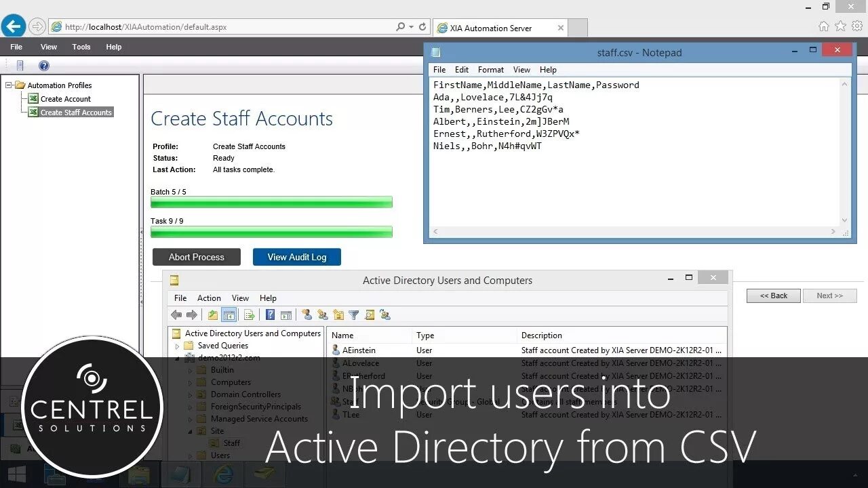Click the Task 9 / 9 progress bar
Image resolution: width=868 pixels, height=488 pixels.
[271, 232]
